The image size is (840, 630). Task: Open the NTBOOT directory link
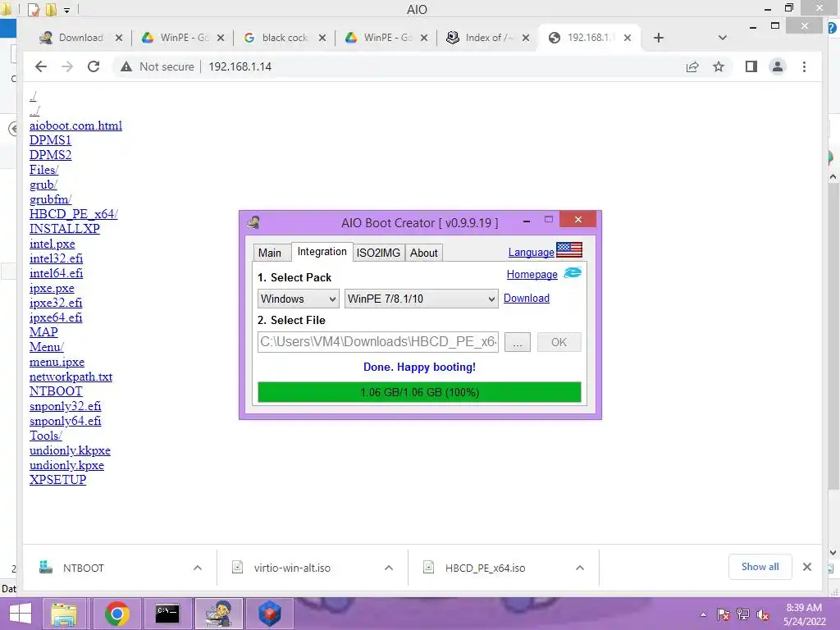pos(56,391)
